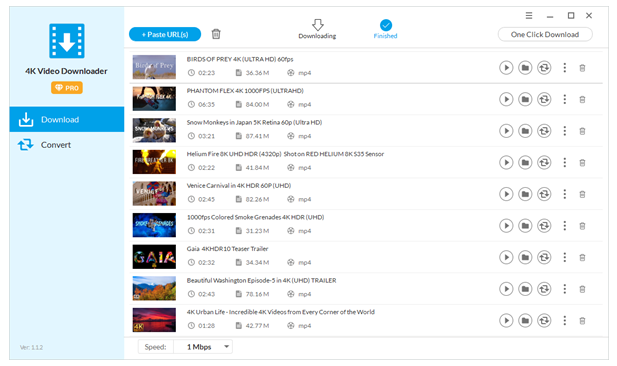Expand the Speed 1 Mbps dropdown
The width and height of the screenshot is (617, 366).
tap(203, 347)
